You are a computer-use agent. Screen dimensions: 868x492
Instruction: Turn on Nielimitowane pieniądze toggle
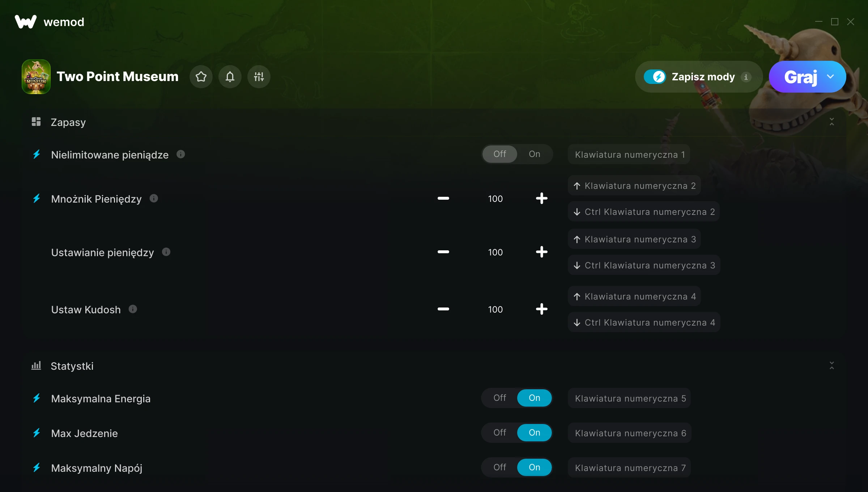[534, 154]
